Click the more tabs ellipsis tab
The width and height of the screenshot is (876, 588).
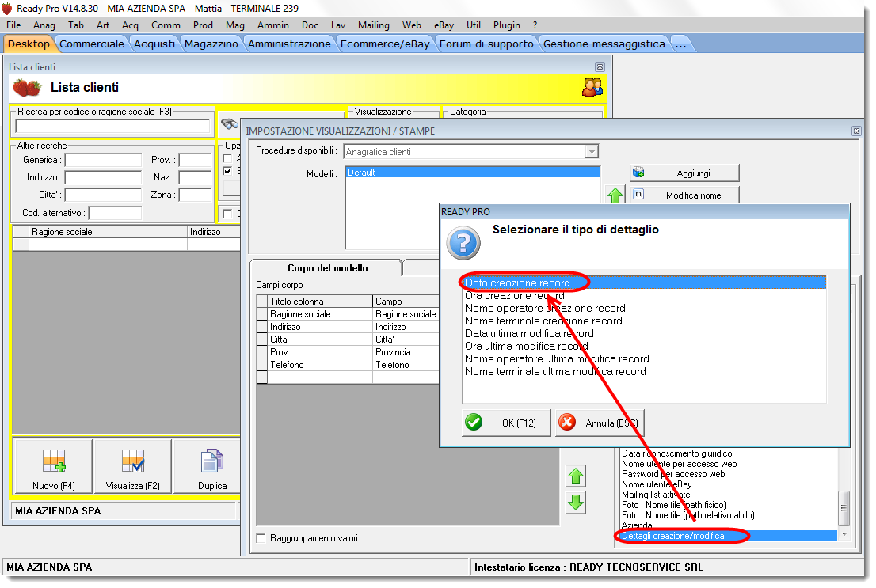click(681, 44)
